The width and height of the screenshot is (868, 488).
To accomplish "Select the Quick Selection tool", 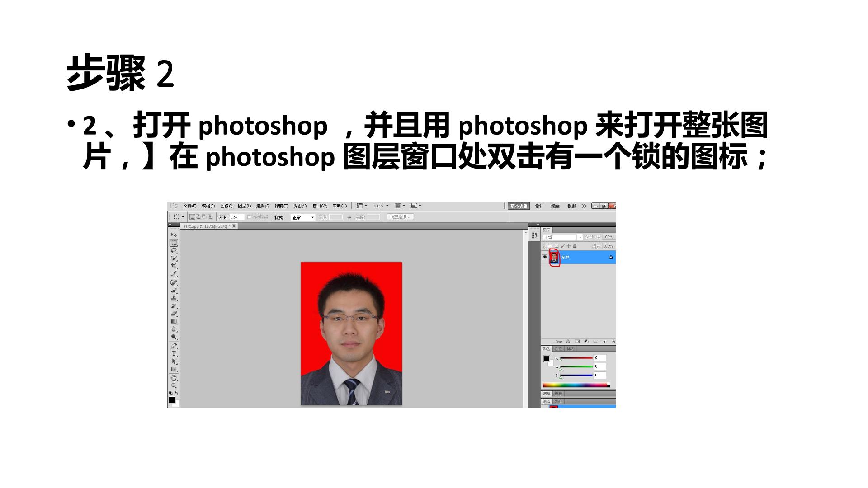I will point(174,258).
